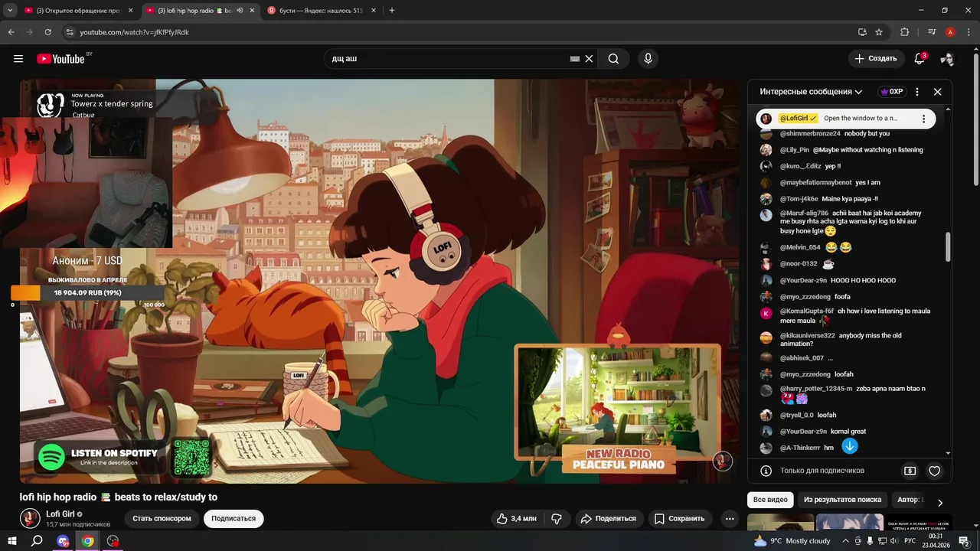Open more video actions ellipsis
The image size is (980, 551).
tap(730, 519)
